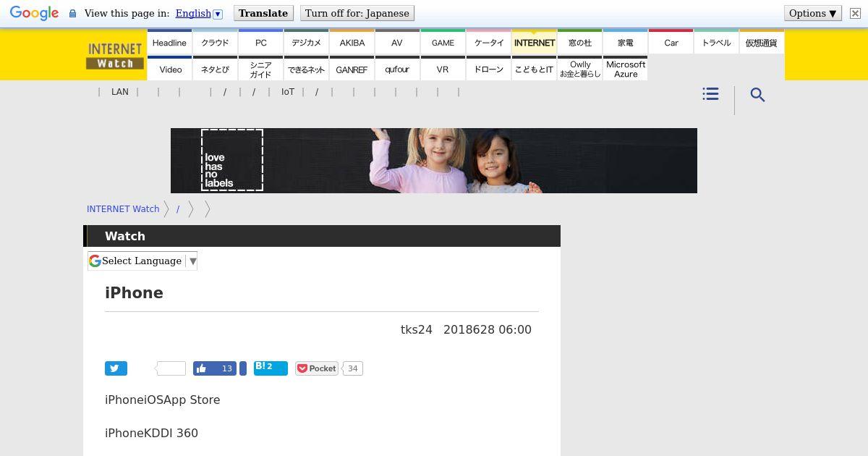The width and height of the screenshot is (868, 456).
Task: Click the Hatena bookmark B! button
Action: pos(271,368)
